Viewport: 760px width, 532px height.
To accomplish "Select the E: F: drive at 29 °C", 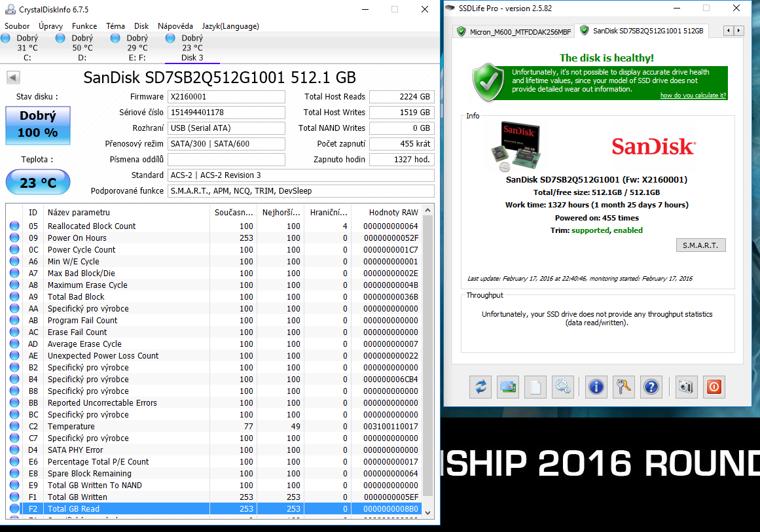I will (x=137, y=48).
